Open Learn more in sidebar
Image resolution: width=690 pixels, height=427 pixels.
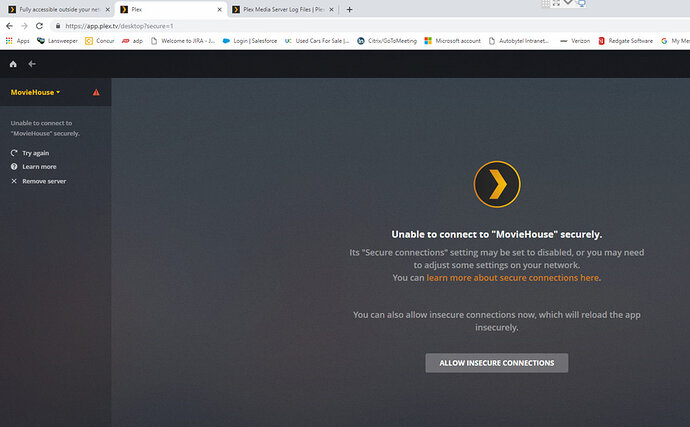pyautogui.click(x=39, y=167)
